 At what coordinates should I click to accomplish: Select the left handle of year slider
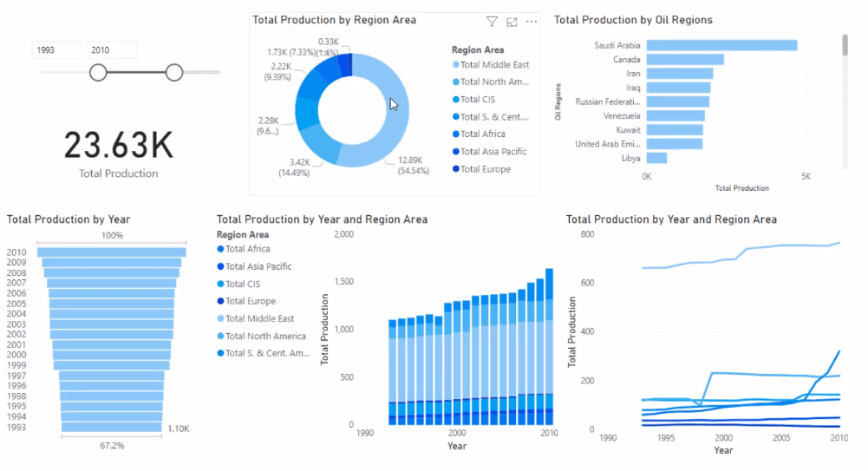(x=98, y=73)
